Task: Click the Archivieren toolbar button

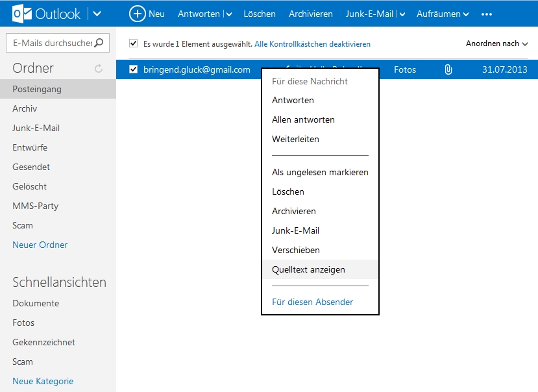Action: tap(310, 14)
